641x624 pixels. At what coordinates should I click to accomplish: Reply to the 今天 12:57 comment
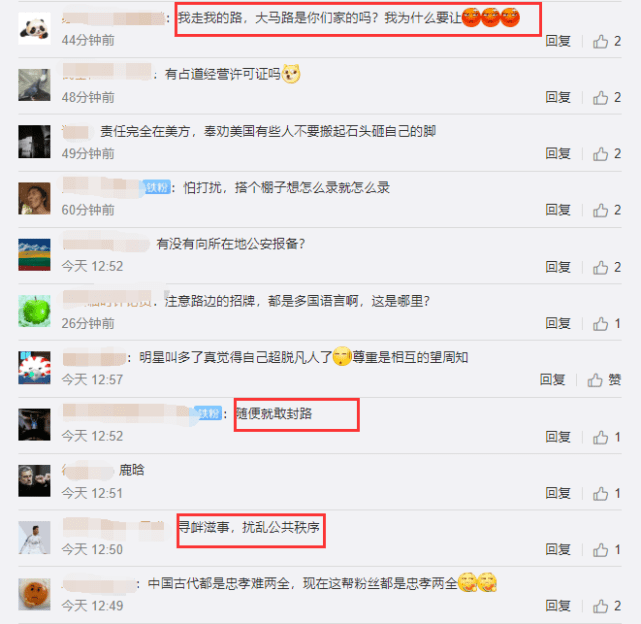553,380
